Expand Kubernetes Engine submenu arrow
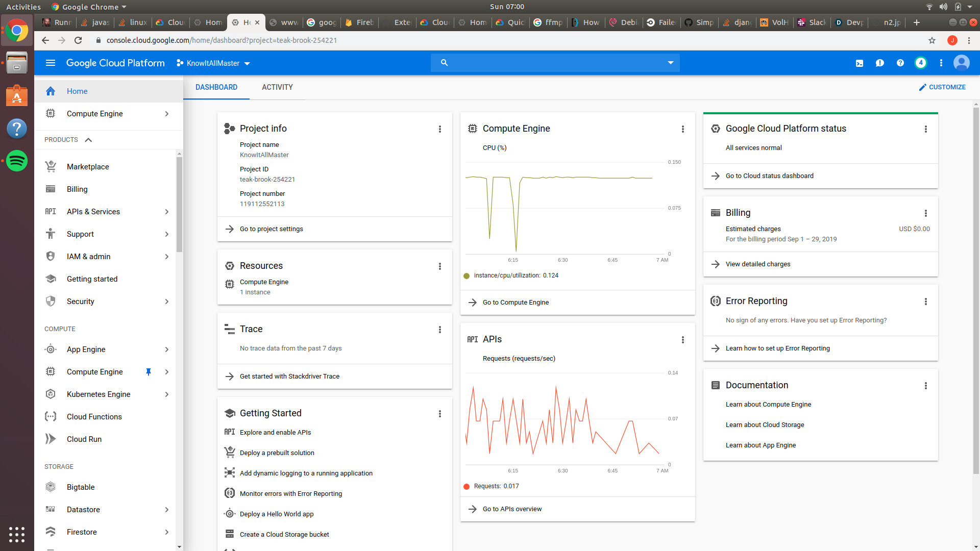 coord(166,394)
